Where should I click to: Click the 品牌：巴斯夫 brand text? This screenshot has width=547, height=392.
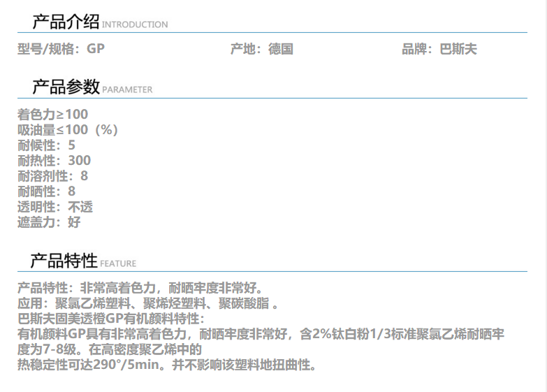point(439,50)
